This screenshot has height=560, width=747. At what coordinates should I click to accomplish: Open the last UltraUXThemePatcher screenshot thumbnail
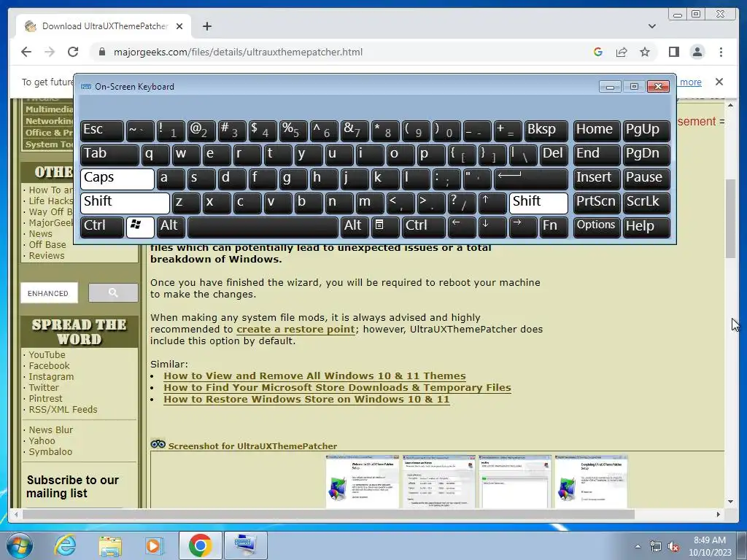tap(591, 481)
